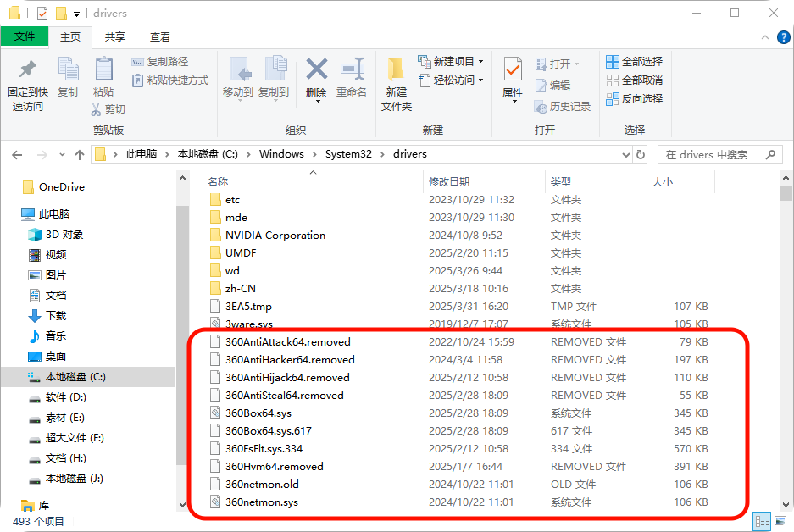This screenshot has width=794, height=532.
Task: Click the Up one level arrow
Action: [x=80, y=155]
